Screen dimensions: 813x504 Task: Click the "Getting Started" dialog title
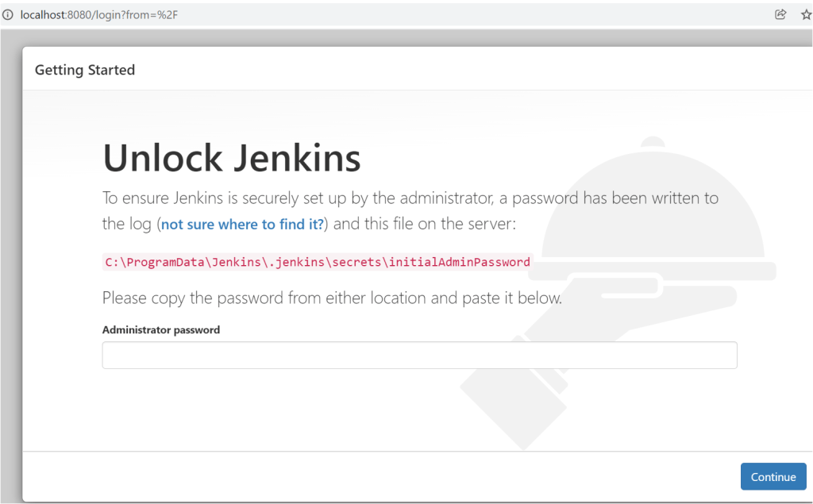[x=85, y=70]
